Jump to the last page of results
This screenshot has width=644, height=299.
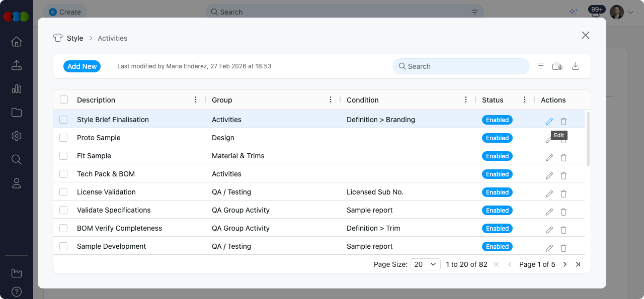pyautogui.click(x=578, y=264)
